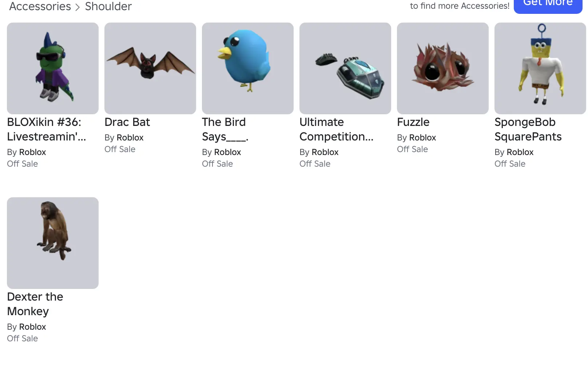Click Roblox creator under Dexter the Monkey
588x369 pixels.
(32, 327)
